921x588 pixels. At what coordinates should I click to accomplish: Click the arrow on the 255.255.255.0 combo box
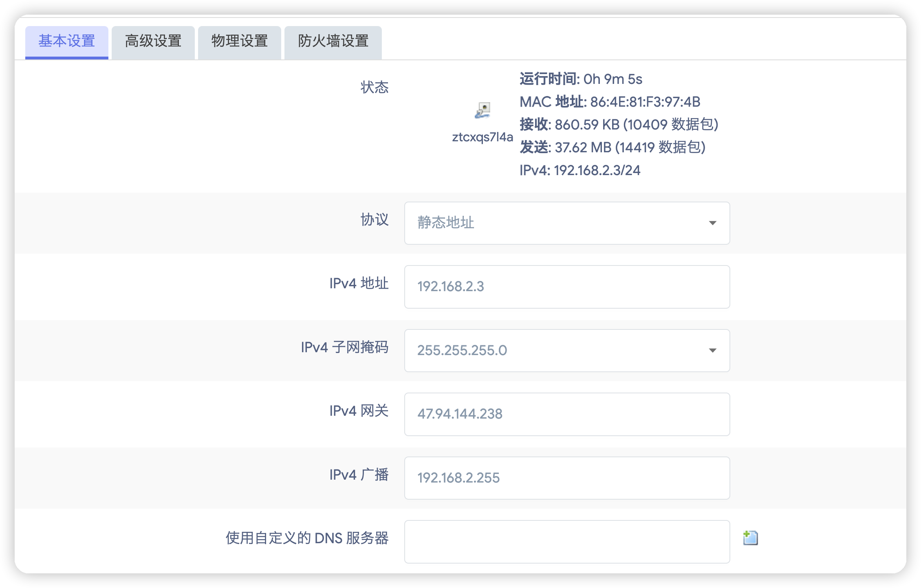pos(712,351)
